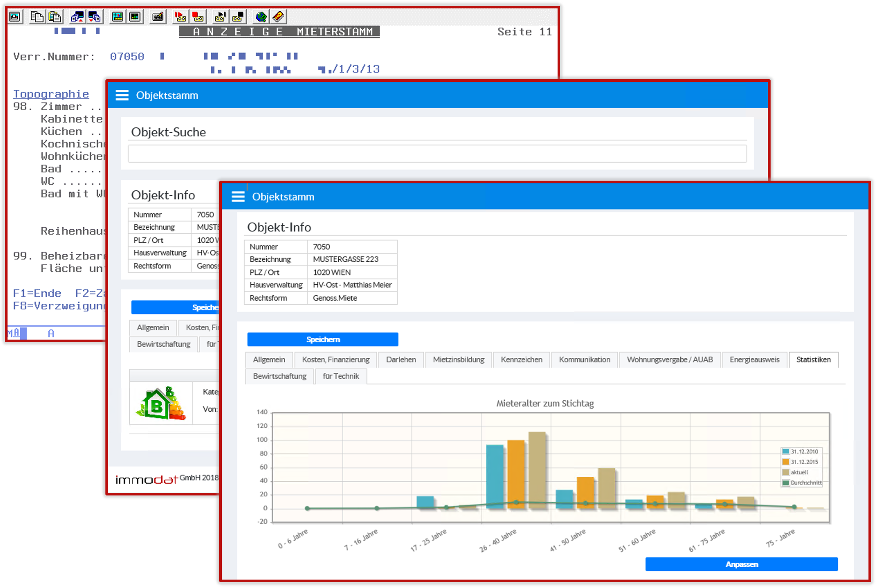
Task: Click the black play-record cassette icon
Action: [x=220, y=17]
